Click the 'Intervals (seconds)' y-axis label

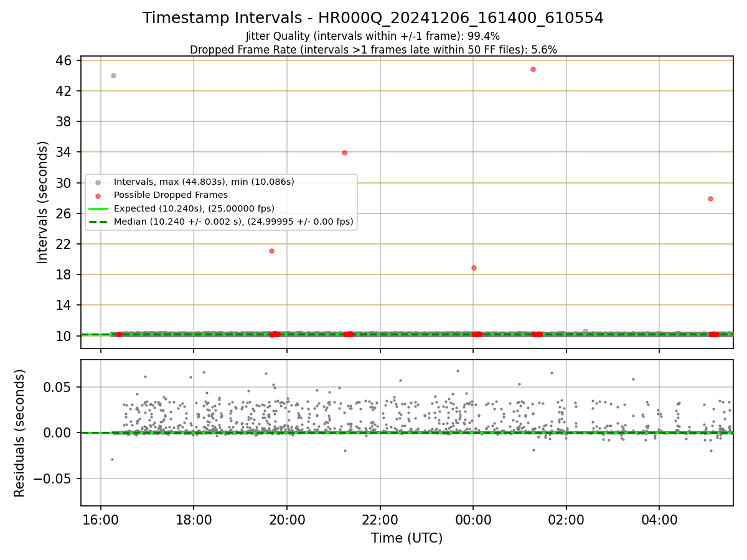42,202
